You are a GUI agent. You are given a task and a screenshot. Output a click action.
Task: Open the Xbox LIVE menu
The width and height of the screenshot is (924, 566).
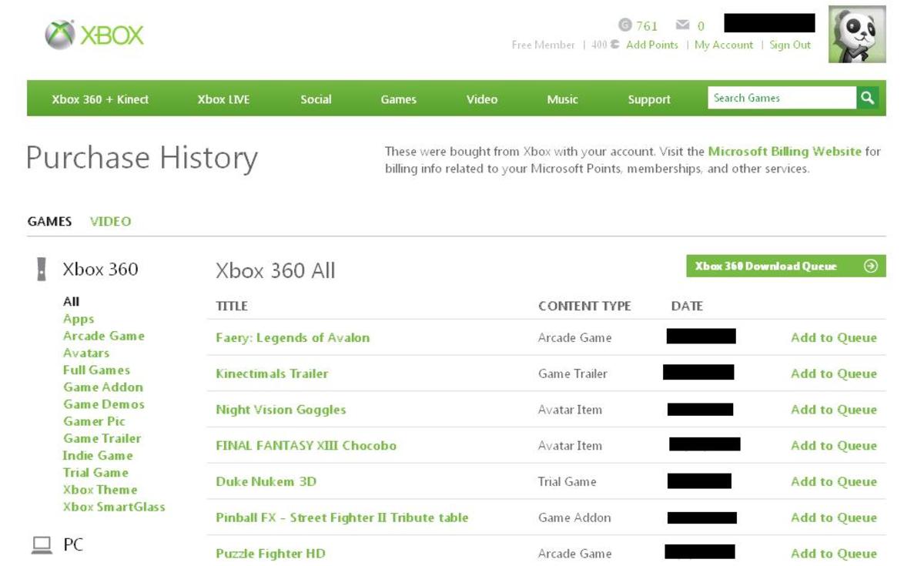pos(223,99)
